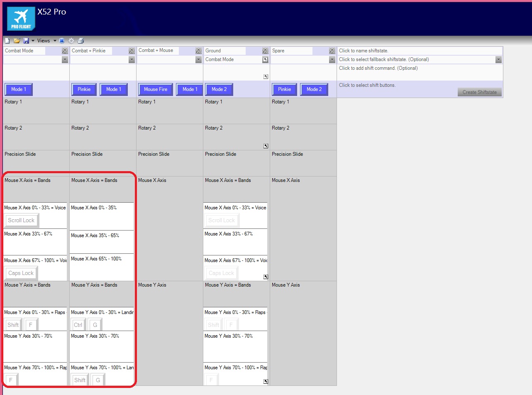
Task: Delete the Spare shiftstate via its X icon
Action: 332,51
